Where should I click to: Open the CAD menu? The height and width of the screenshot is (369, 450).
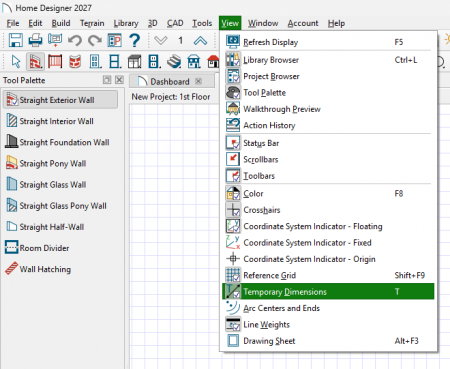pos(175,23)
